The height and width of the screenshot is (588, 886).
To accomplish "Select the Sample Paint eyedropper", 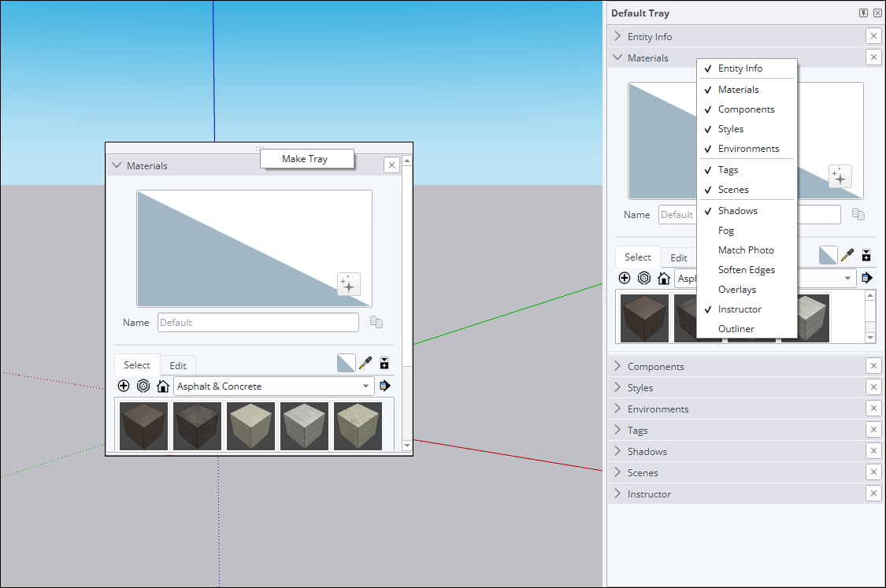I will [365, 363].
